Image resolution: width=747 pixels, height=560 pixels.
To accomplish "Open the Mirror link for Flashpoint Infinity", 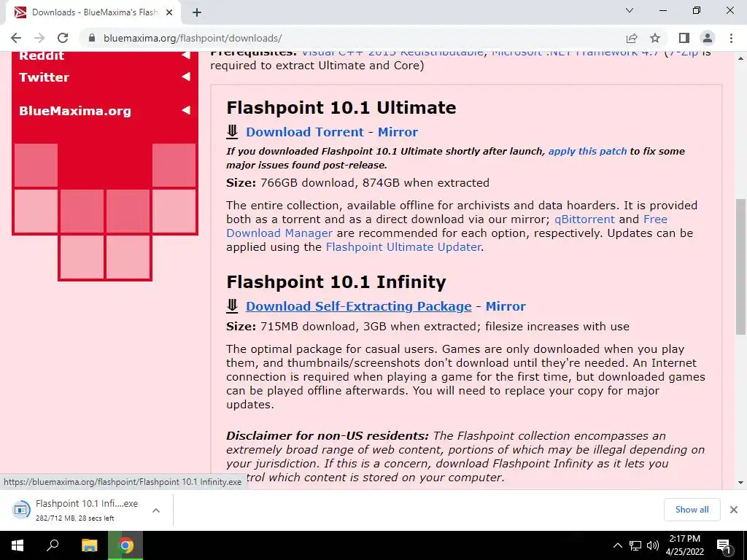I will (x=506, y=306).
